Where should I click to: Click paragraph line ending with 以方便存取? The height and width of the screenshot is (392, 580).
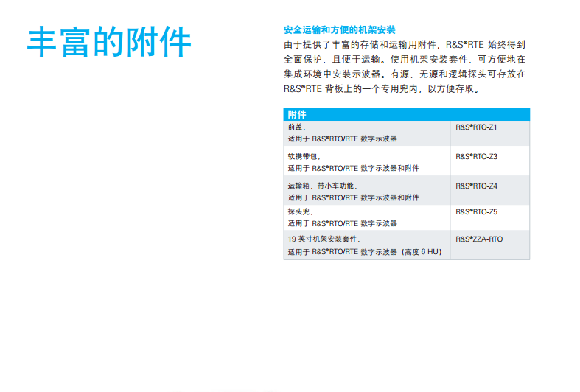pos(383,89)
